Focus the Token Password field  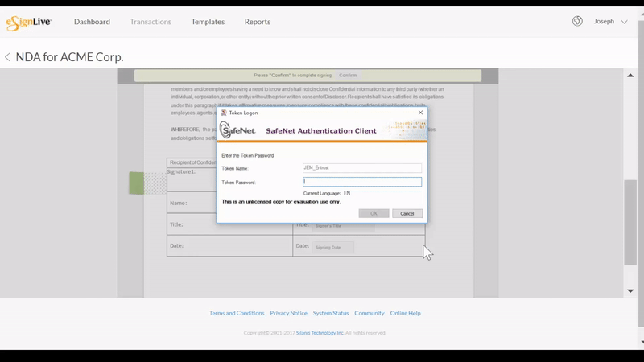point(362,182)
